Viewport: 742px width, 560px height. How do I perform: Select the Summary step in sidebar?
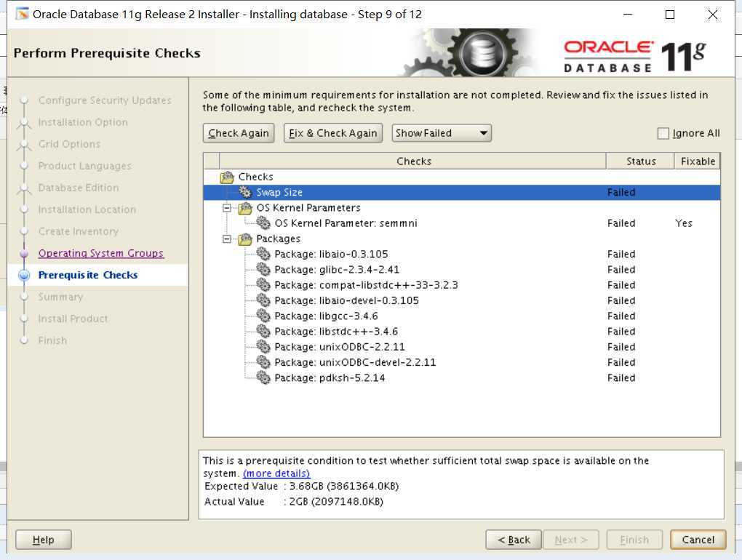[x=60, y=297]
